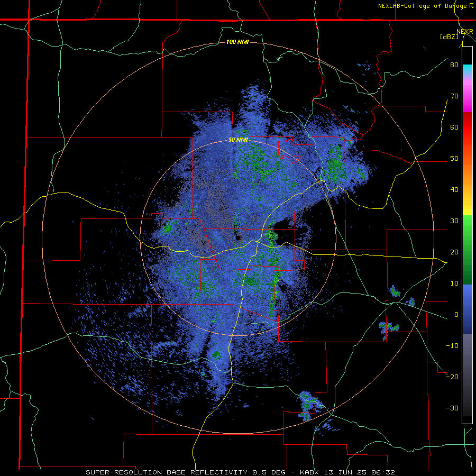Screen dimensions: 476x476
Task: Click the 40 dBZ scale value
Action: click(454, 190)
